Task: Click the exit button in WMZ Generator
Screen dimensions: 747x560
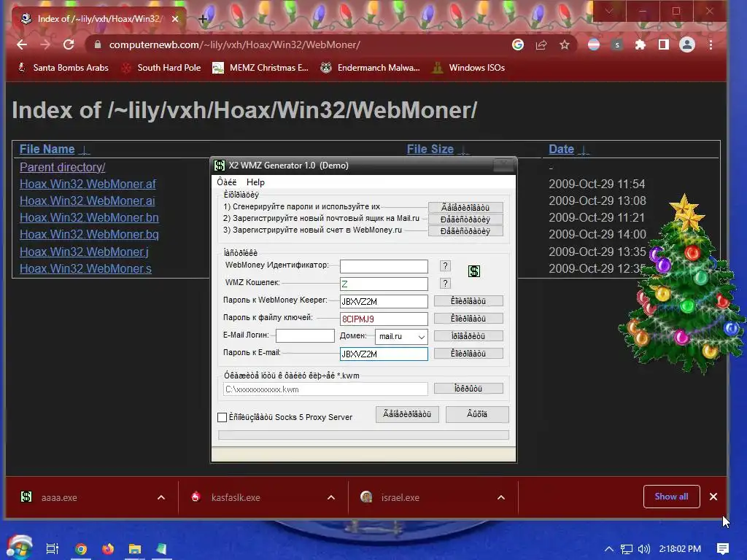Action: 477,414
